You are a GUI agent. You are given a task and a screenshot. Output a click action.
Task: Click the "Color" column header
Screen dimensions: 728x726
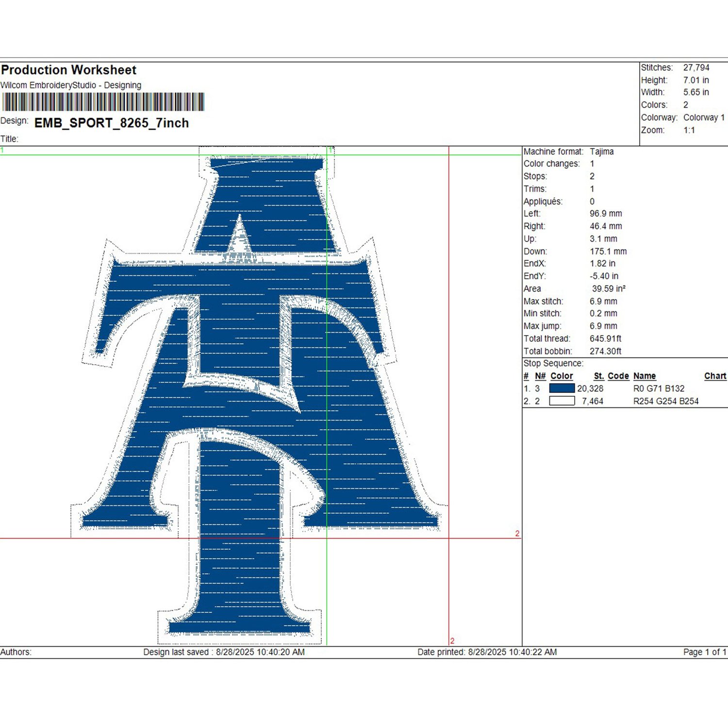[562, 376]
